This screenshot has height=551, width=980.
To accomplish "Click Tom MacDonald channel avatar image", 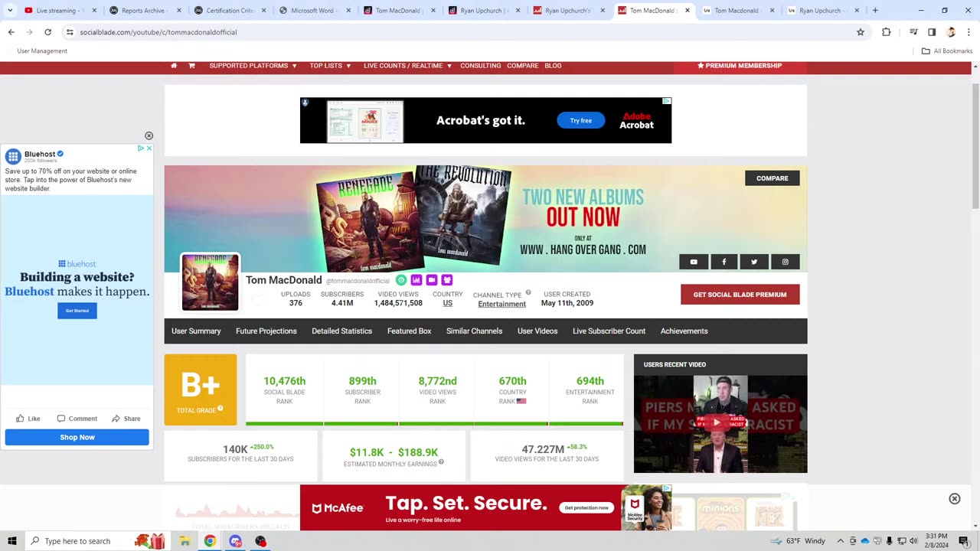I will 210,282.
